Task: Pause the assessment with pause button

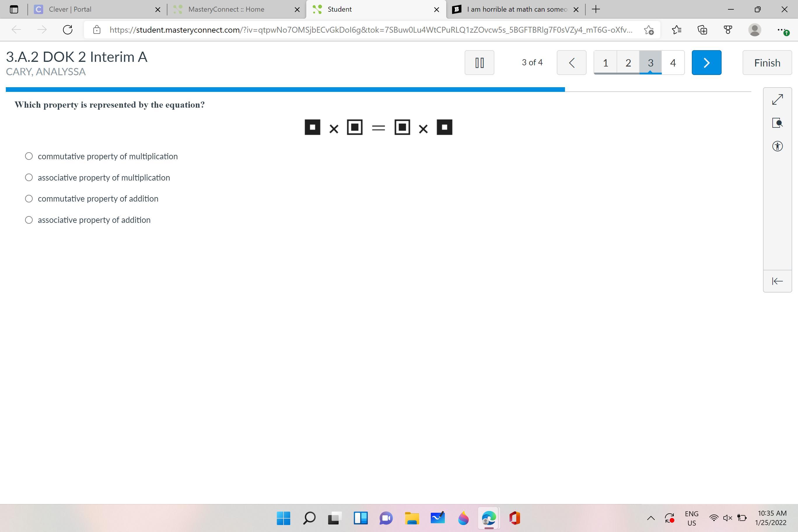Action: click(x=479, y=63)
